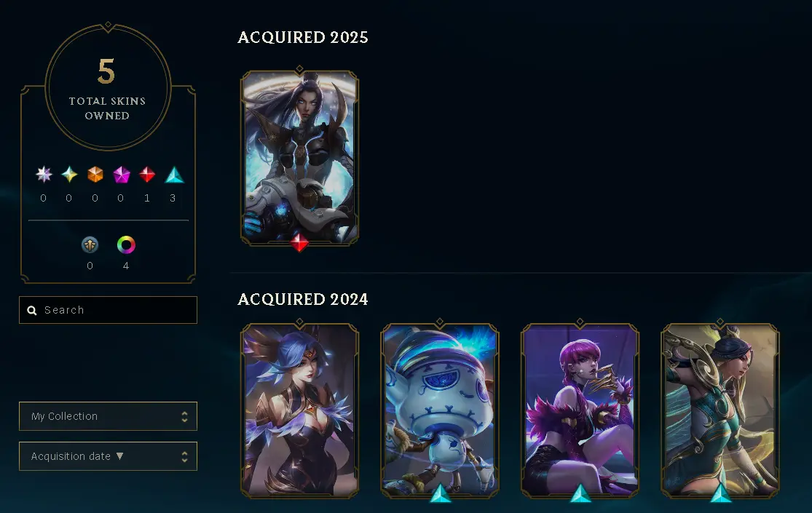812x513 pixels.
Task: Click the rainbow chroma ring icon
Action: coord(126,244)
